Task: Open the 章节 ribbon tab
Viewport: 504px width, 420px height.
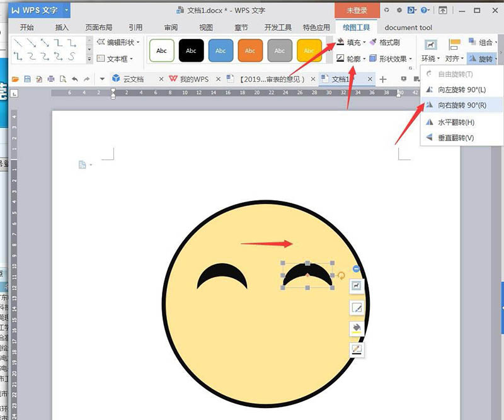Action: coord(241,28)
